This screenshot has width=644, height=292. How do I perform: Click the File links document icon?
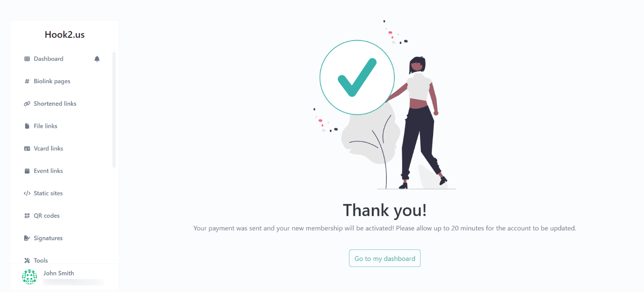click(x=27, y=126)
